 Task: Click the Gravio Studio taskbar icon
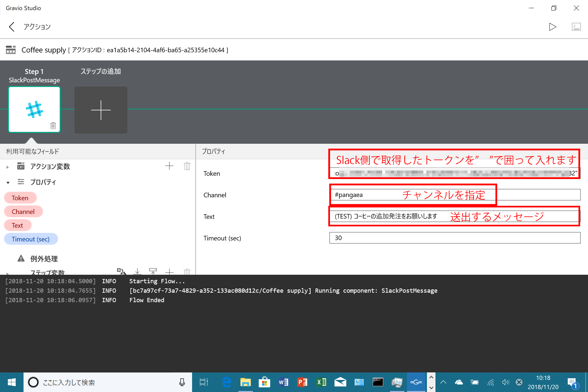click(x=416, y=382)
